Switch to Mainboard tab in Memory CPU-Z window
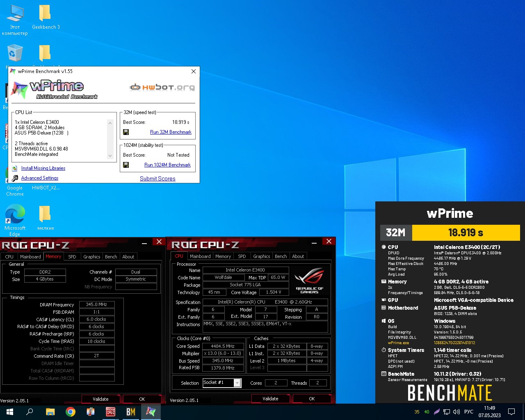This screenshot has height=420, width=525. 30,257
